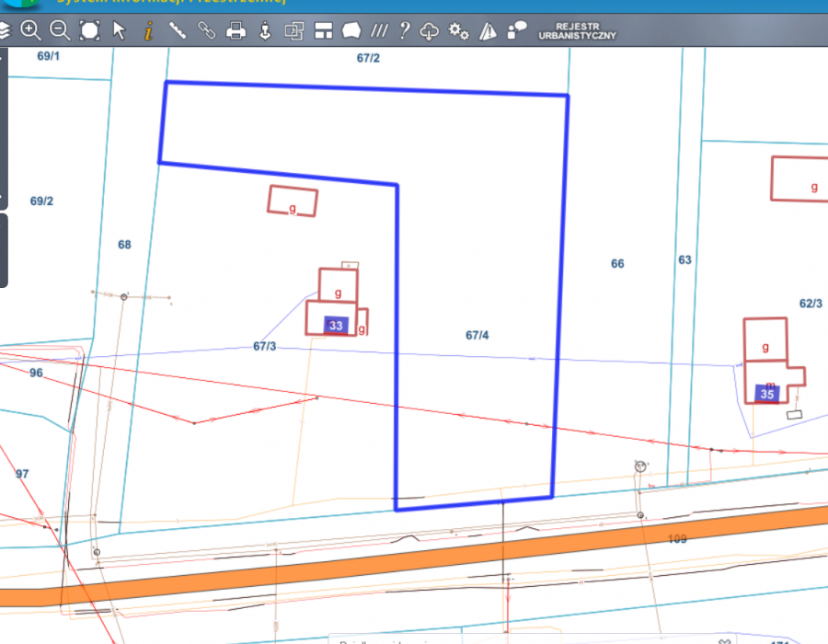Activate the object information tool

click(148, 30)
